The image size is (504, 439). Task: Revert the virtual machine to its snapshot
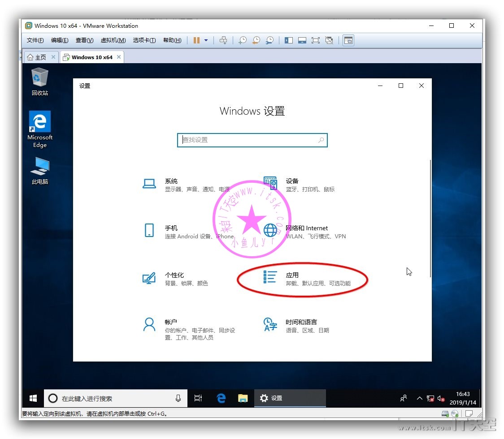tap(256, 40)
